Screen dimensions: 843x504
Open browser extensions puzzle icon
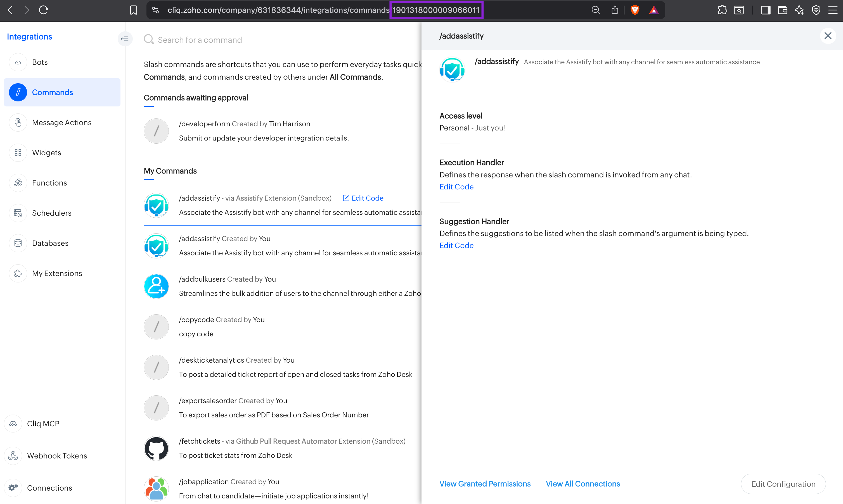click(x=722, y=10)
